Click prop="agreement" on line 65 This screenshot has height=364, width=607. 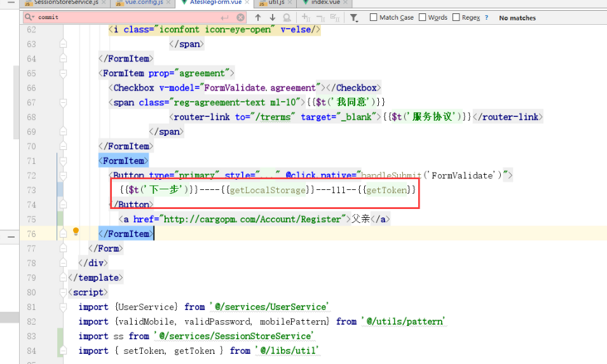click(189, 73)
